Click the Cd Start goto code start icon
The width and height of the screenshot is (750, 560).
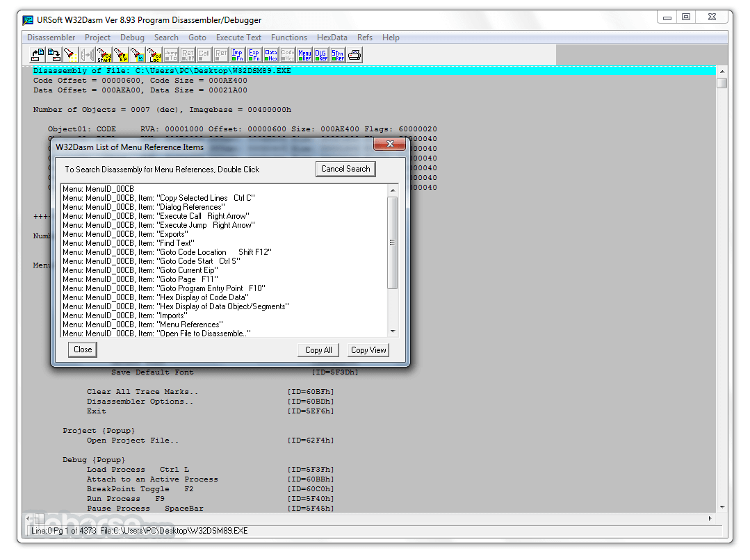104,55
